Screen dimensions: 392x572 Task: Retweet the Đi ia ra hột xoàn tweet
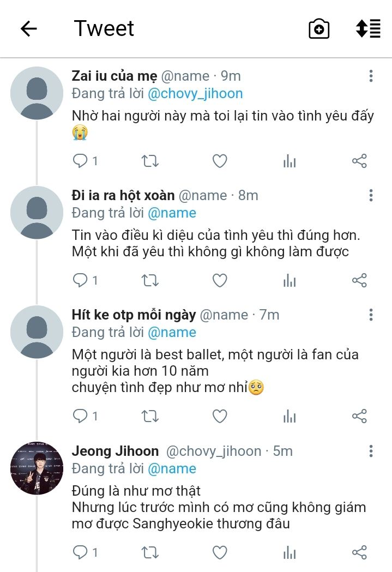click(x=150, y=281)
